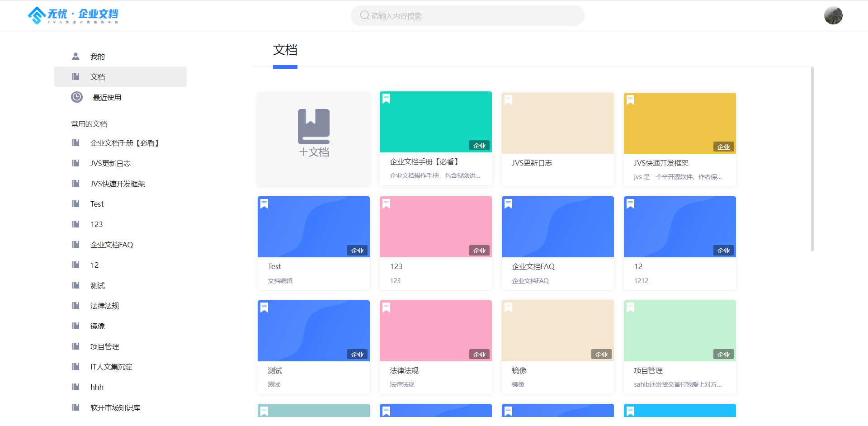Toggle bookmark on JVS快速开发框架 card

pyautogui.click(x=630, y=100)
